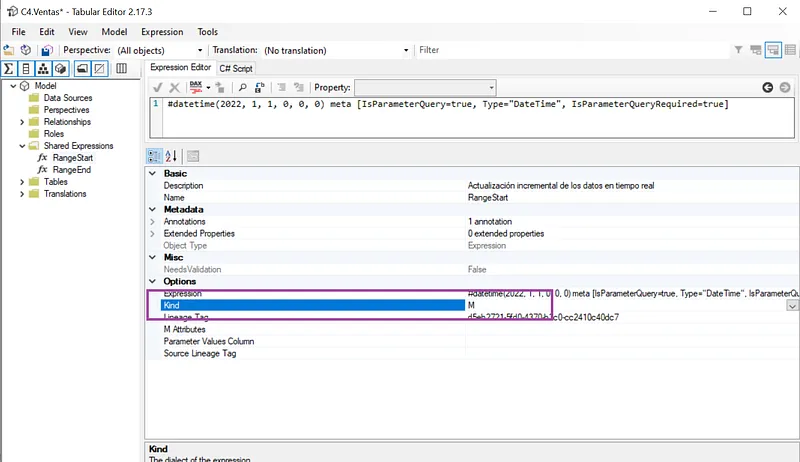The image size is (800, 462).
Task: Open DAX Formatter dropdown arrow
Action: coord(208,88)
